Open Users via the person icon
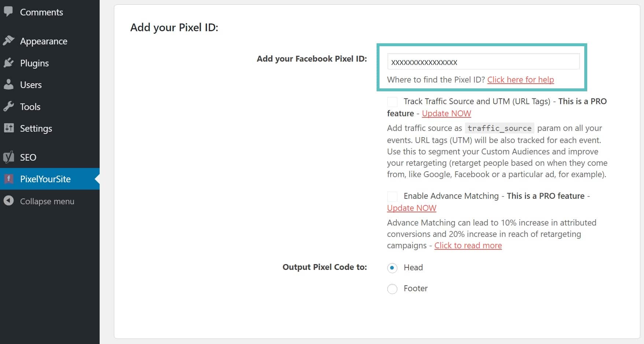The width and height of the screenshot is (644, 344). pos(9,84)
